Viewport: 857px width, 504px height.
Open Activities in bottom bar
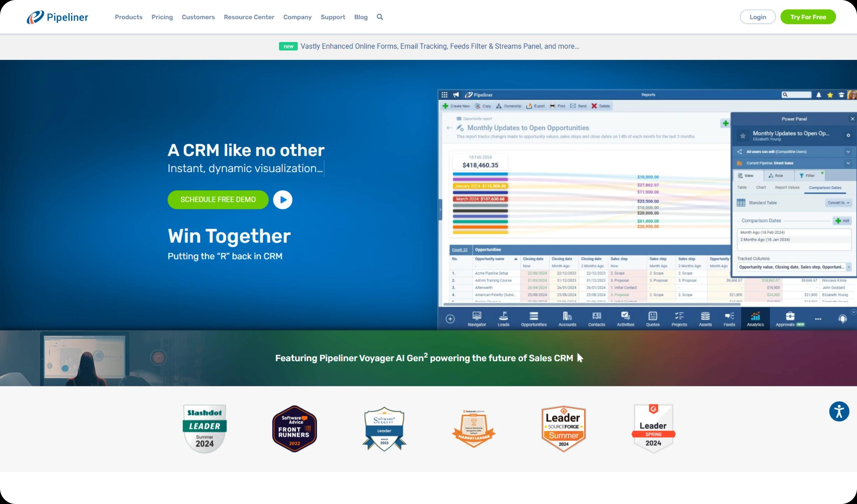[x=626, y=319]
